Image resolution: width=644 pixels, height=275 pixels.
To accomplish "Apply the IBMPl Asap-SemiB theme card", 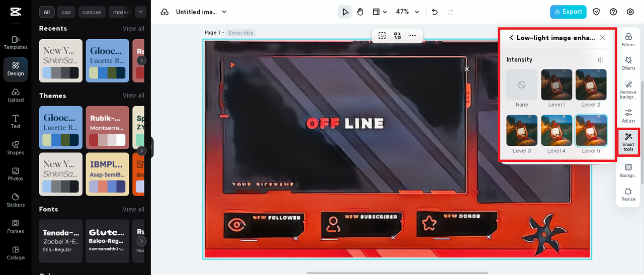I will [108, 174].
